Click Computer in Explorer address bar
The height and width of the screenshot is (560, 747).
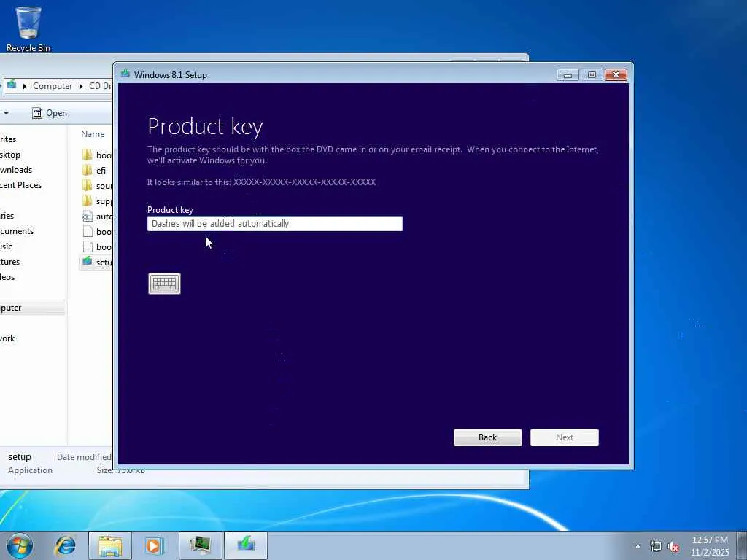tap(53, 86)
